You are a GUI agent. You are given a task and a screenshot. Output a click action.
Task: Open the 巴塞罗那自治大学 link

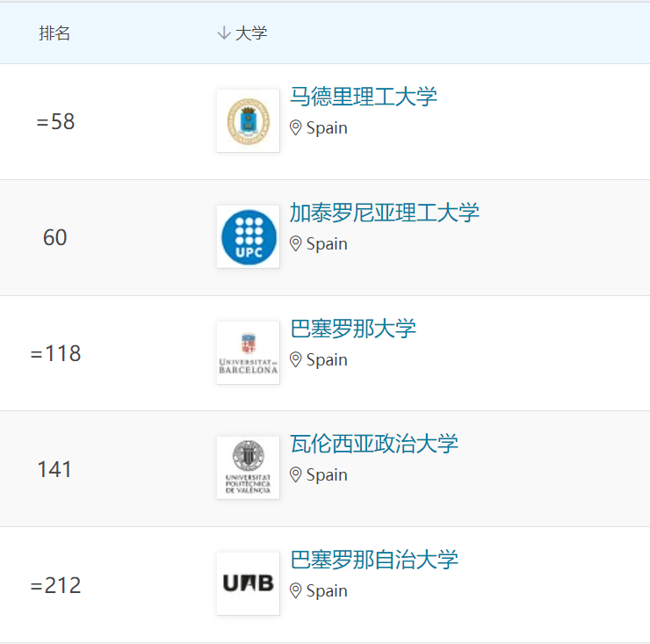point(374,560)
